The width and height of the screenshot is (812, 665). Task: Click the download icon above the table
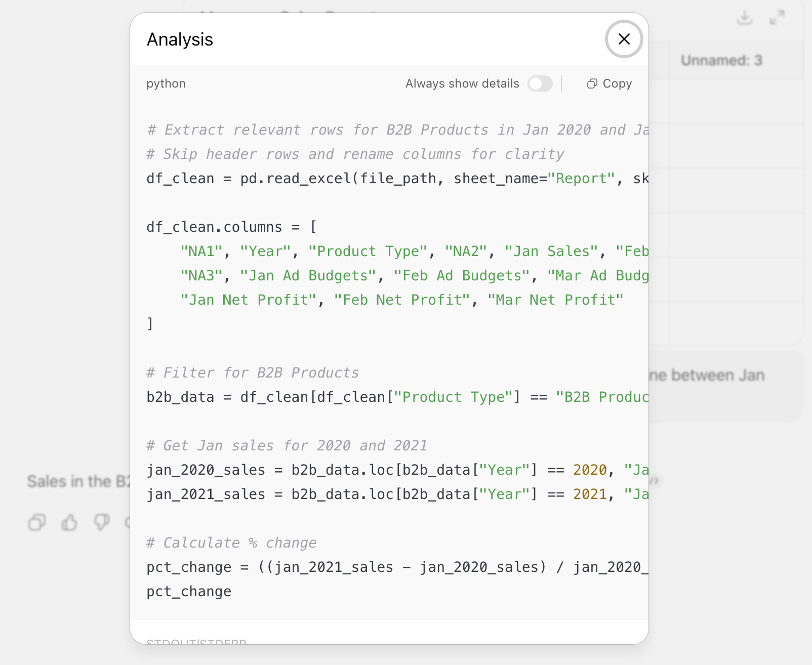(744, 18)
